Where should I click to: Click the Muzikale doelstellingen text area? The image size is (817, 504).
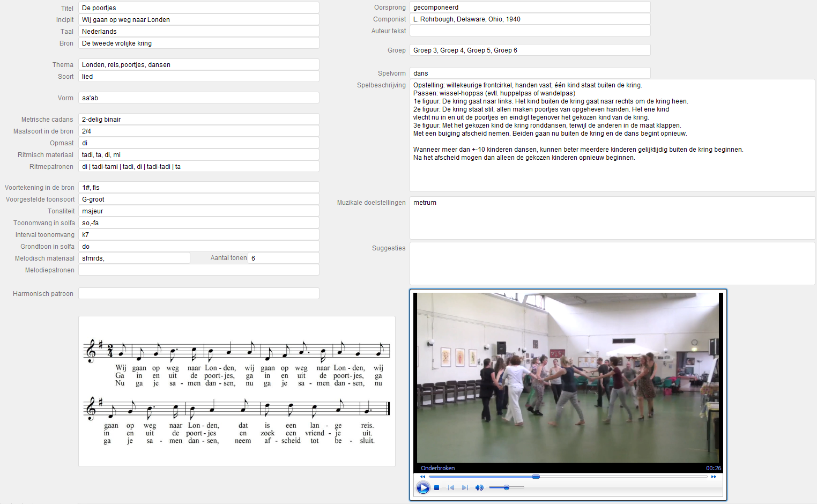tap(612, 218)
